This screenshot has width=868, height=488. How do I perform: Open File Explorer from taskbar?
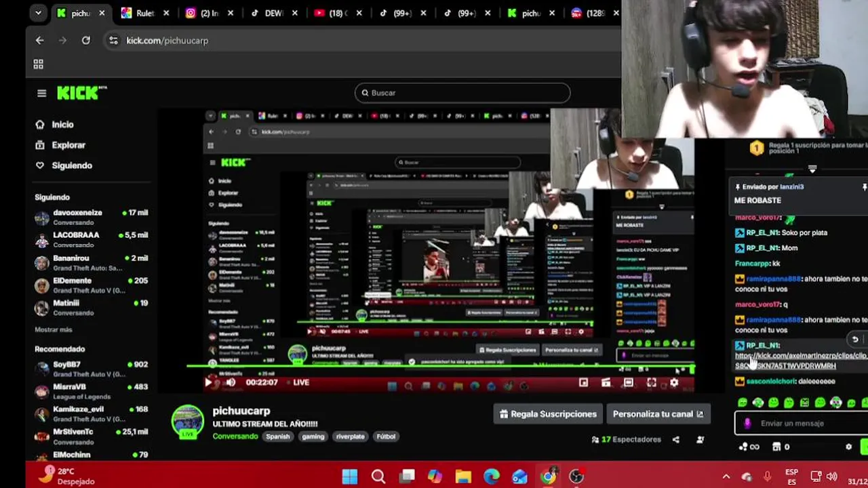pyautogui.click(x=463, y=476)
